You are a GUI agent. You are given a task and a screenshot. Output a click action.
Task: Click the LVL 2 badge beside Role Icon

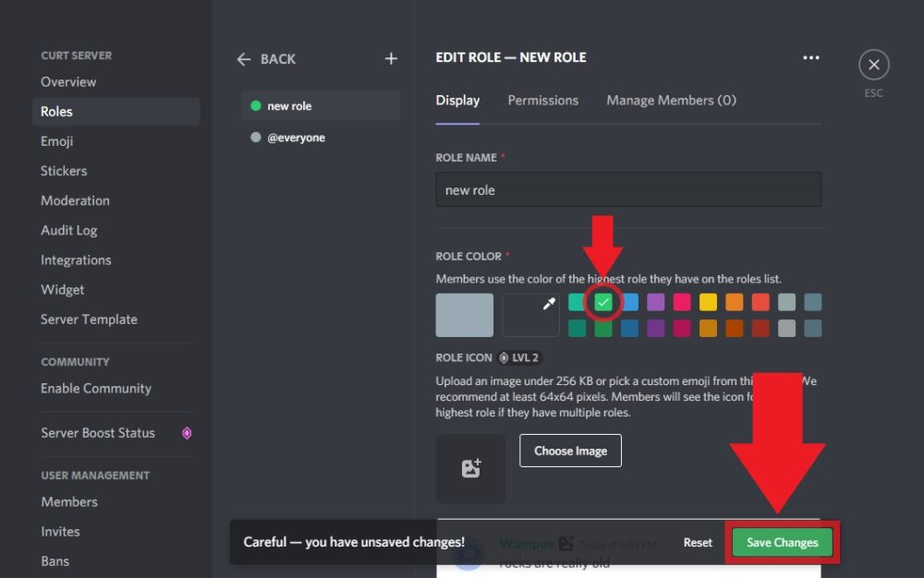point(518,357)
